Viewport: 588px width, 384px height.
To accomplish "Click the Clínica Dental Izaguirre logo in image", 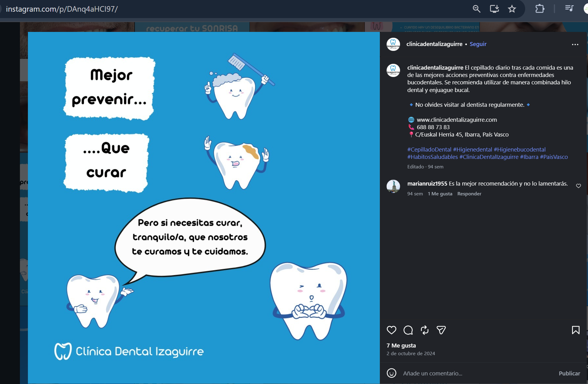I will point(129,351).
